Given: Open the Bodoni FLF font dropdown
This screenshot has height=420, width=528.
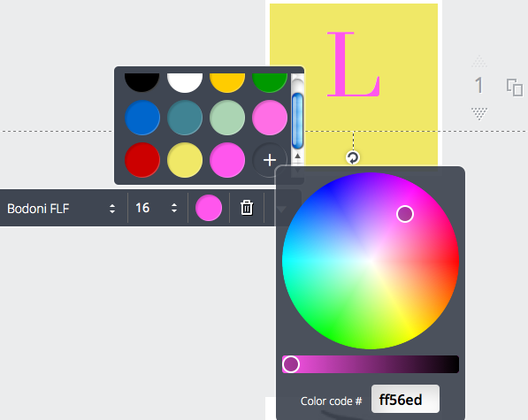Looking at the screenshot, I should point(62,209).
